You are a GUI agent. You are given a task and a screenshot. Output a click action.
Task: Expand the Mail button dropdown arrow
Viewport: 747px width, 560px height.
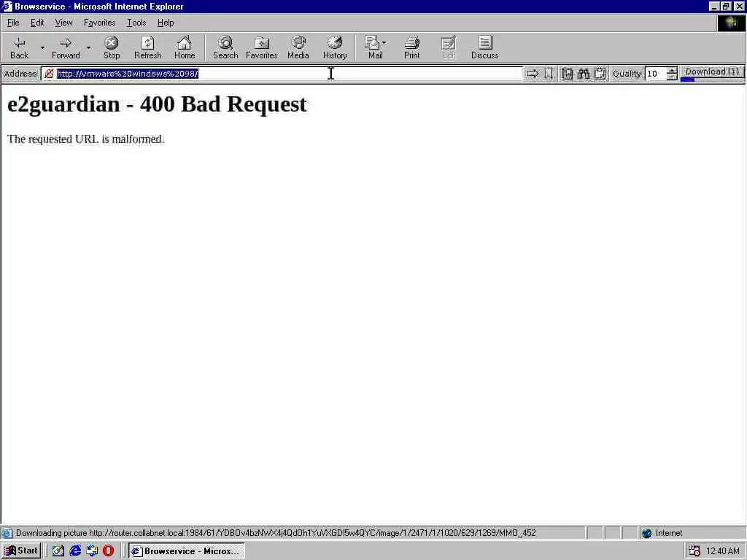(x=384, y=43)
